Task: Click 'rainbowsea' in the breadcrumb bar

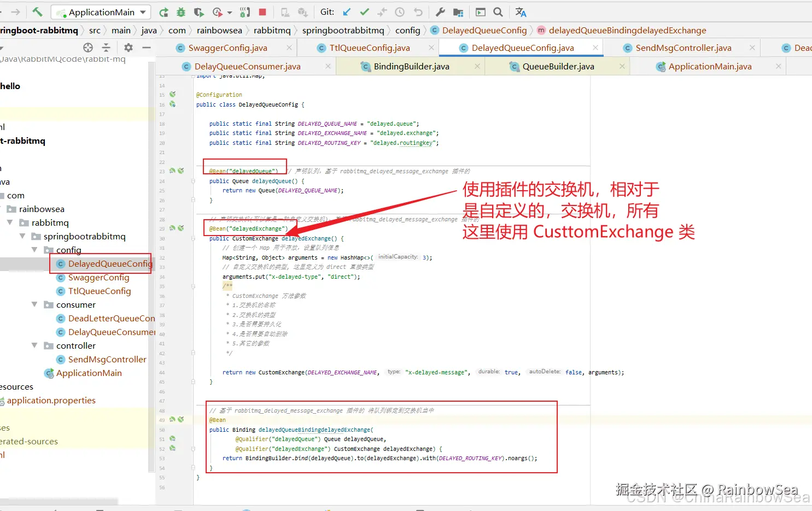Action: pyautogui.click(x=219, y=31)
